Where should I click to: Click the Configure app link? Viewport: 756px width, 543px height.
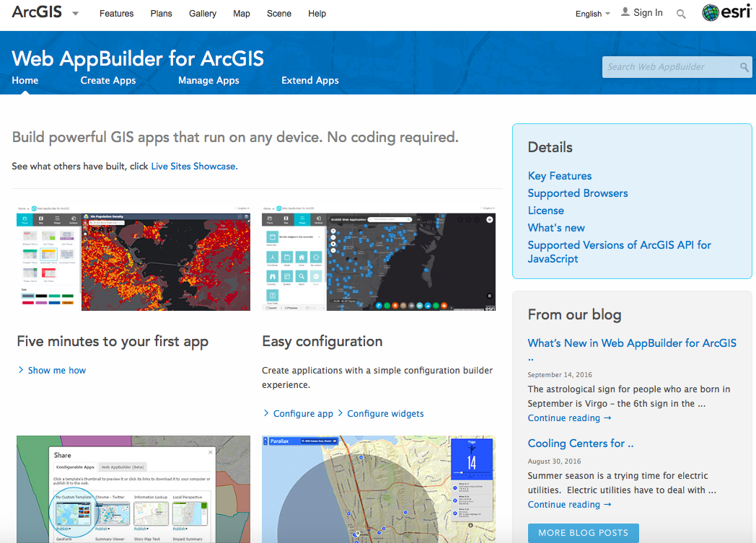[x=303, y=413]
